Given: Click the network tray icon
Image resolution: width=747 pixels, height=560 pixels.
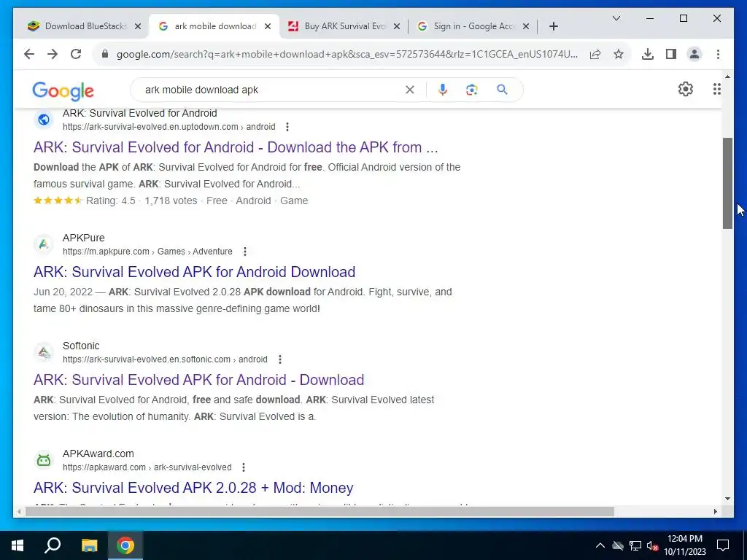Looking at the screenshot, I should click(x=635, y=545).
